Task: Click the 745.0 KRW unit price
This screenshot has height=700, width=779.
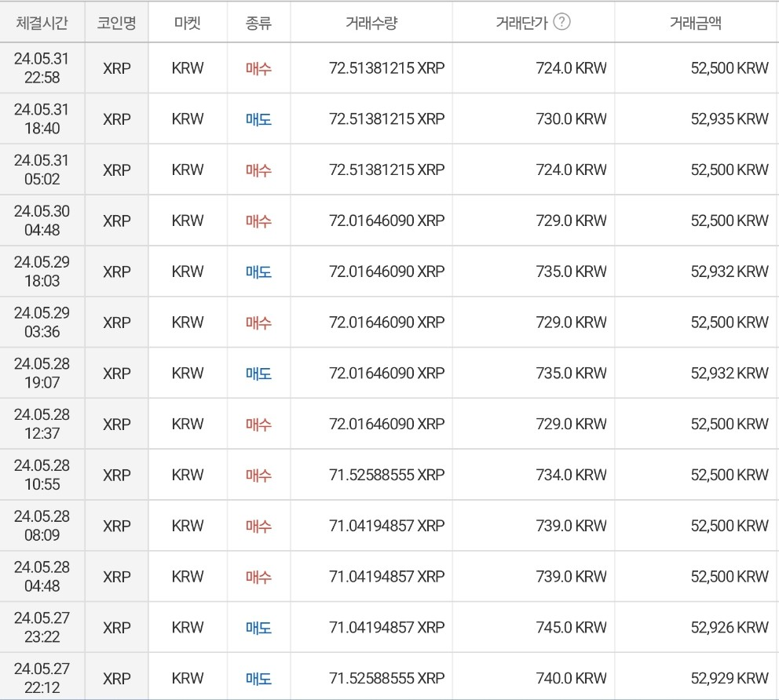Action: tap(572, 628)
